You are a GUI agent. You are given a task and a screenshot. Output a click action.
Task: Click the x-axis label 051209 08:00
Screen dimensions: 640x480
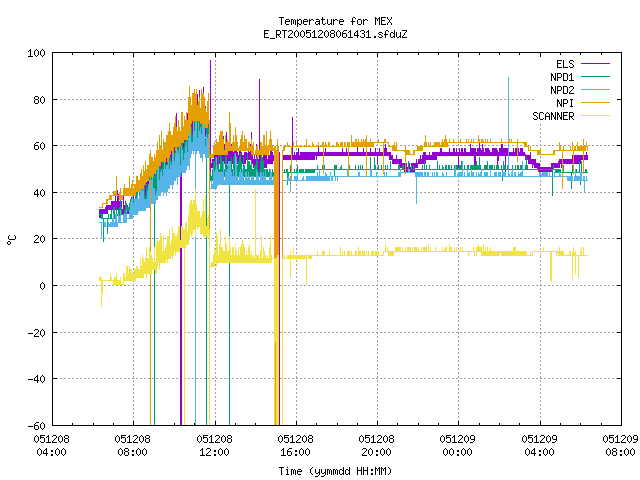(620, 446)
